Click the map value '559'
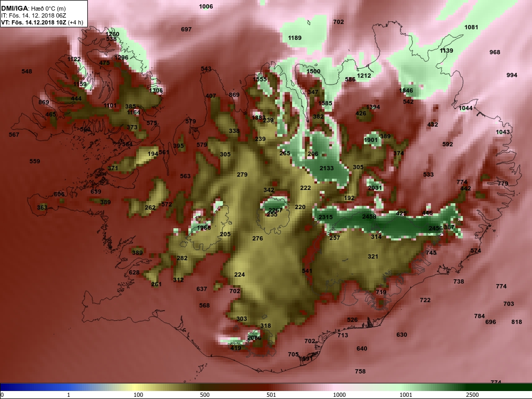 (x=35, y=162)
